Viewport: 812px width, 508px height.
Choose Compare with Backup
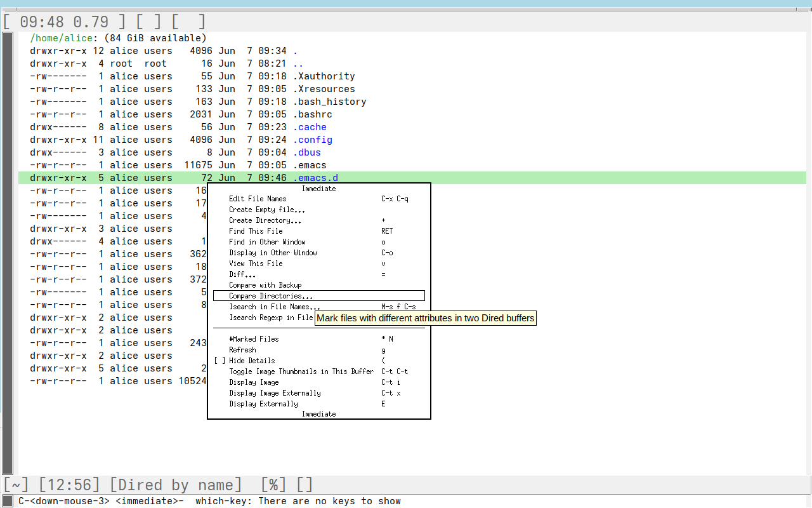click(x=319, y=285)
